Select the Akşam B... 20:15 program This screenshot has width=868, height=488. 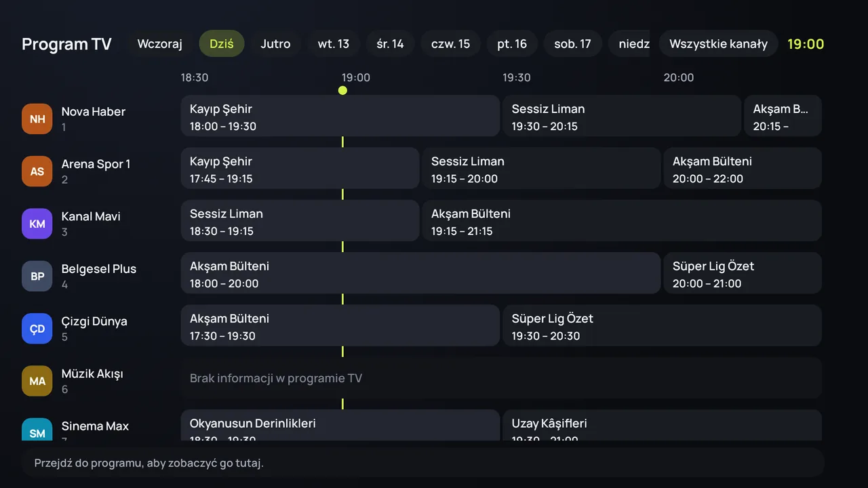point(783,117)
